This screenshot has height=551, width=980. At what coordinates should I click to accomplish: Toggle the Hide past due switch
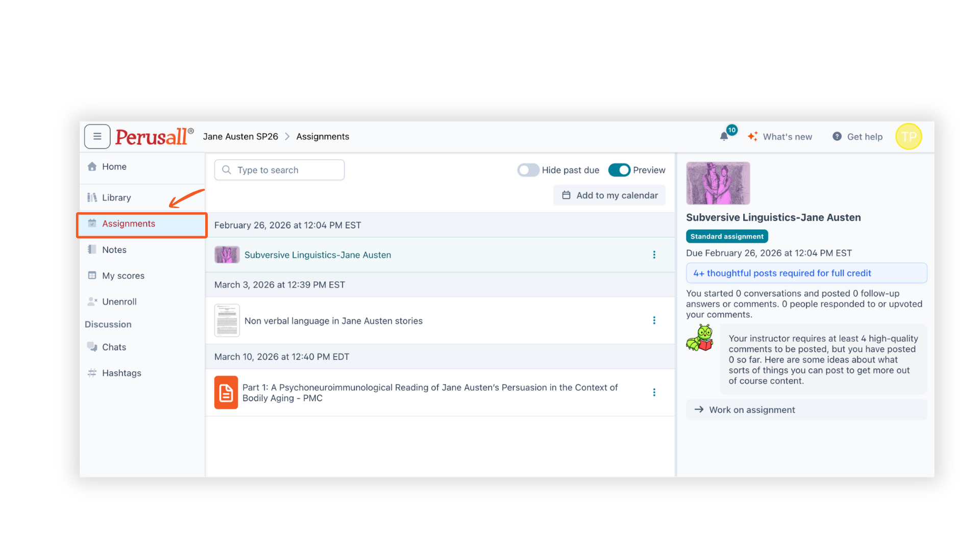[x=528, y=170]
